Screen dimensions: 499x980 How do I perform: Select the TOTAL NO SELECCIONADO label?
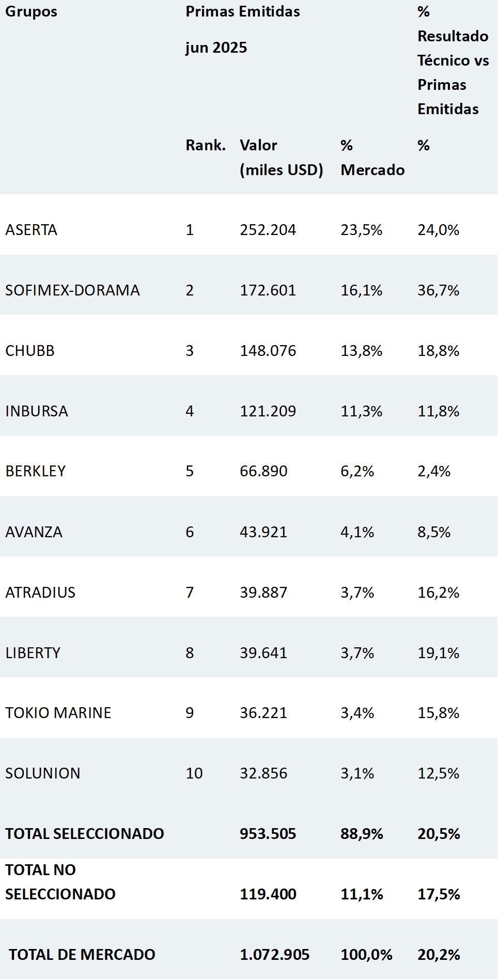pyautogui.click(x=60, y=882)
